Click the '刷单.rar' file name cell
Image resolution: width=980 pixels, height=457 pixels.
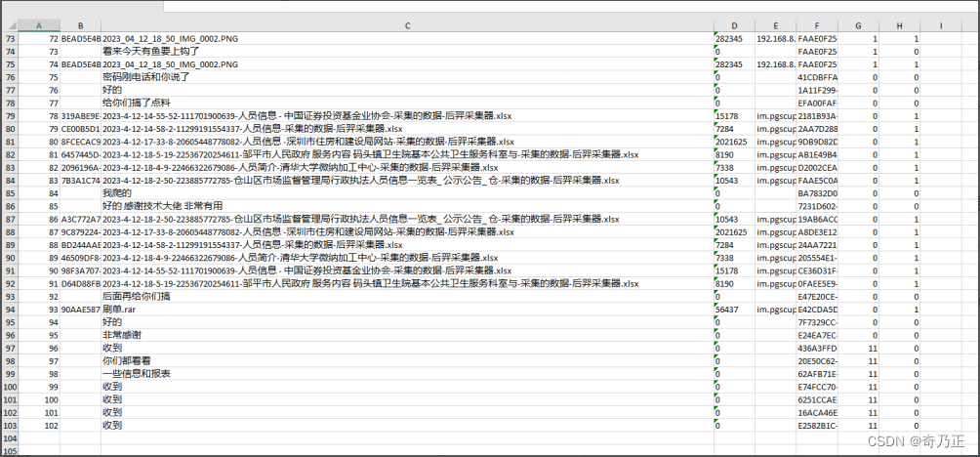coord(407,310)
